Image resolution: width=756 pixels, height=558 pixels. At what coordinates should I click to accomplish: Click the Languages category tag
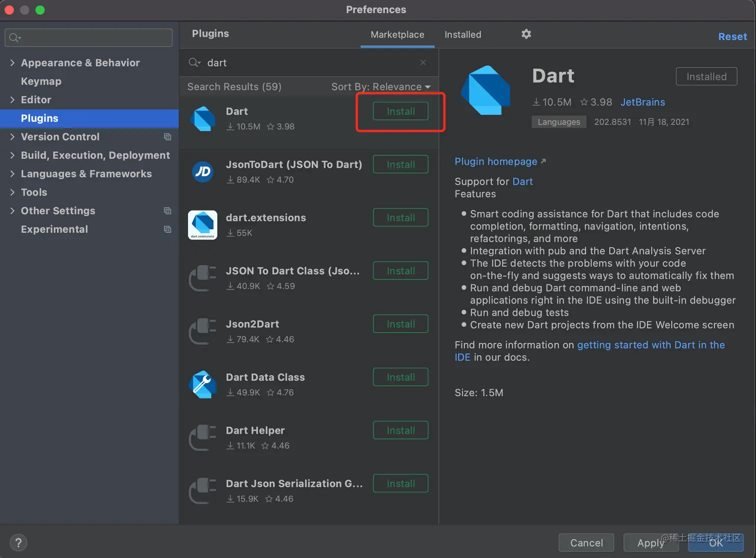pos(559,122)
